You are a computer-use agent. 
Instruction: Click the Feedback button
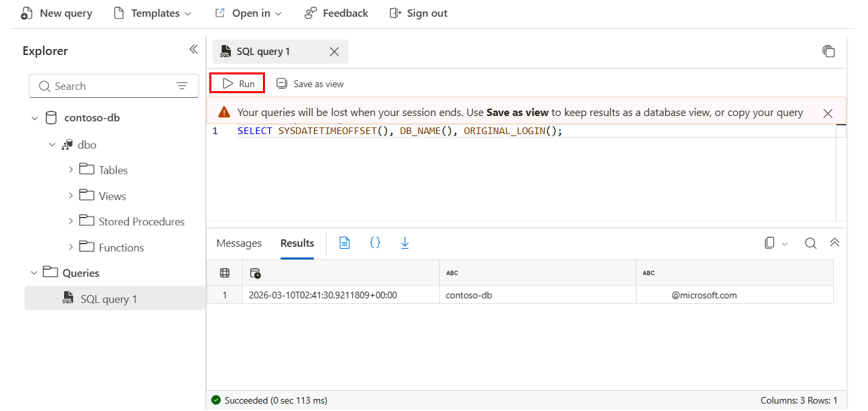point(337,13)
